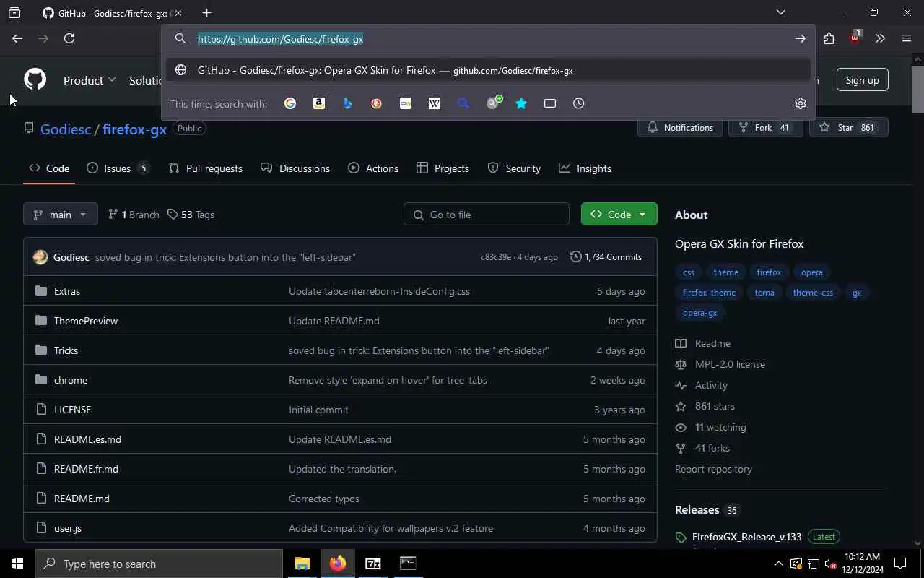
Task: List all tabs dropdown arrow
Action: click(780, 12)
